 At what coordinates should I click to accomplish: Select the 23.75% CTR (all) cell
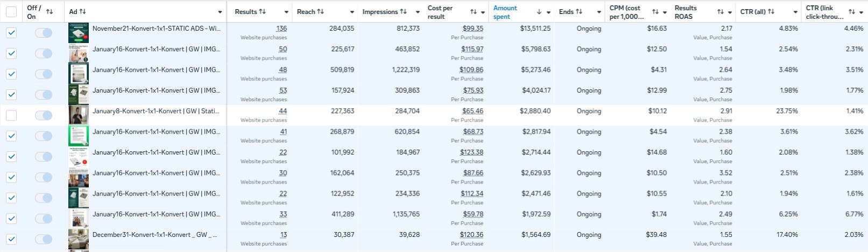point(787,111)
